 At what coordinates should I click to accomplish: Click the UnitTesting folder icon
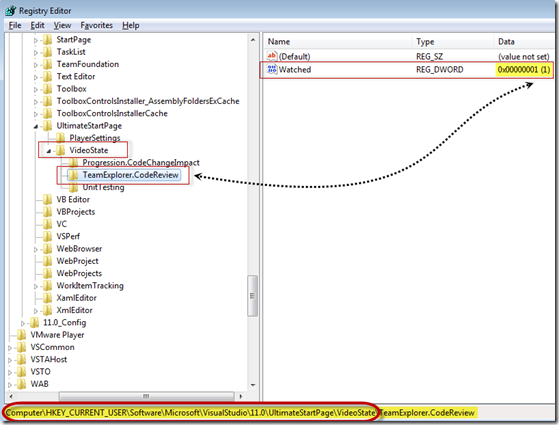(74, 187)
